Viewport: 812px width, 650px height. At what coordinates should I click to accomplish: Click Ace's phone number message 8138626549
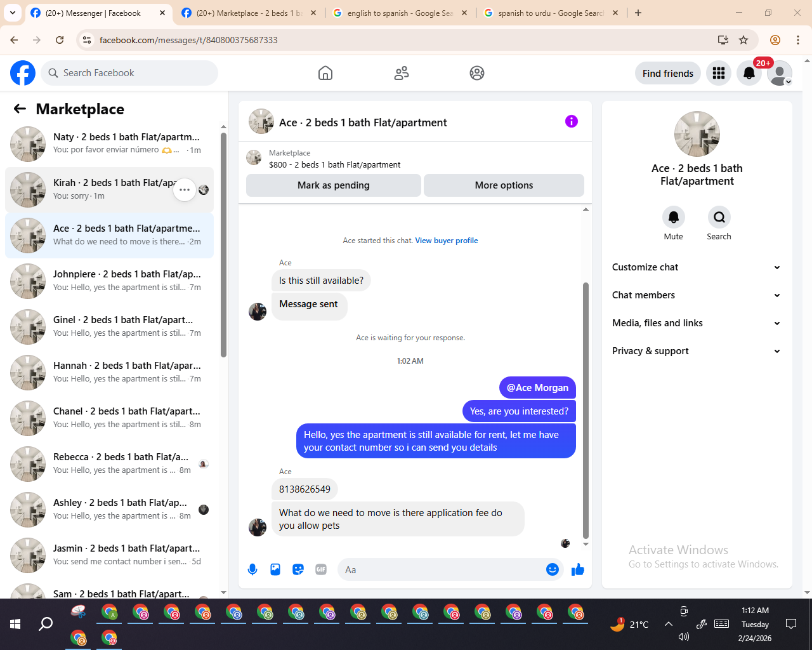click(x=304, y=489)
